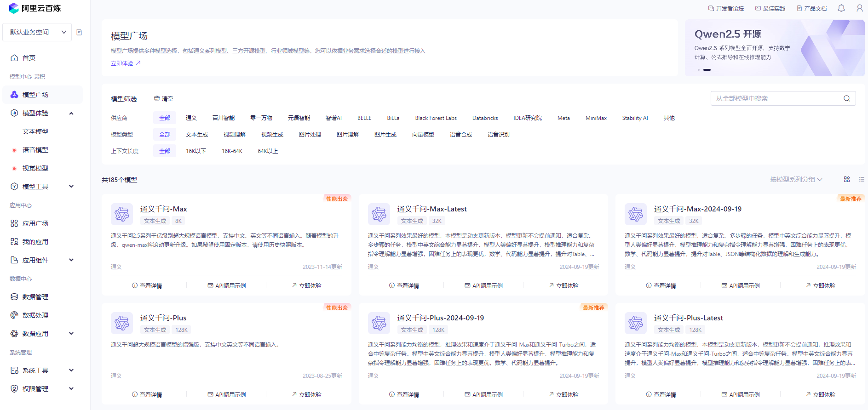Open the 按模型系列分组 grouping dropdown
The height and width of the screenshot is (410, 868).
point(796,179)
